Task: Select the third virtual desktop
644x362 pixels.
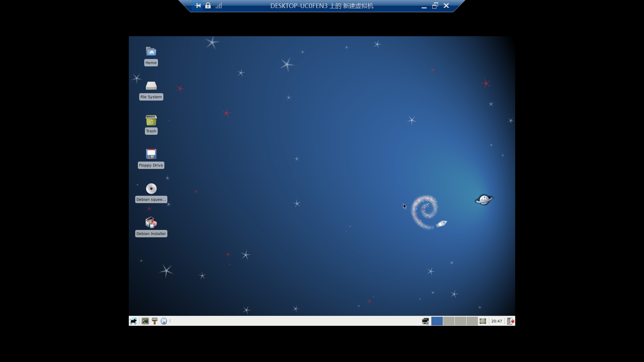Action: pyautogui.click(x=460, y=320)
